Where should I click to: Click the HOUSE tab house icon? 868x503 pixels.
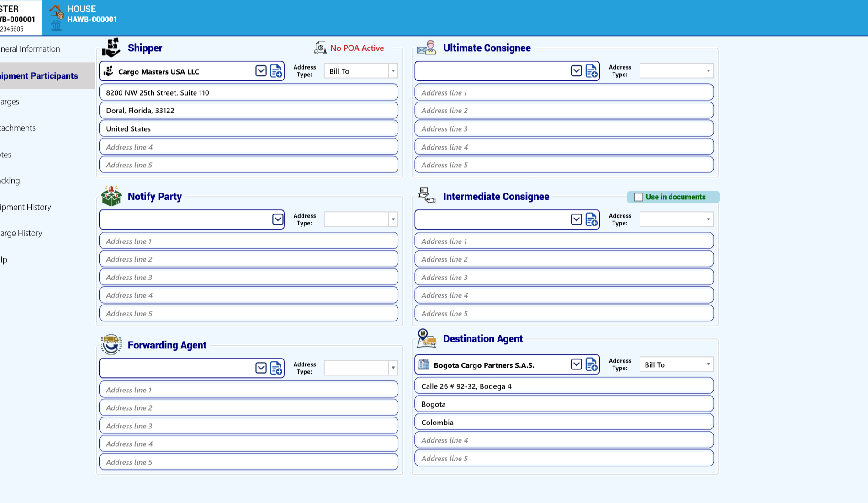click(x=56, y=12)
